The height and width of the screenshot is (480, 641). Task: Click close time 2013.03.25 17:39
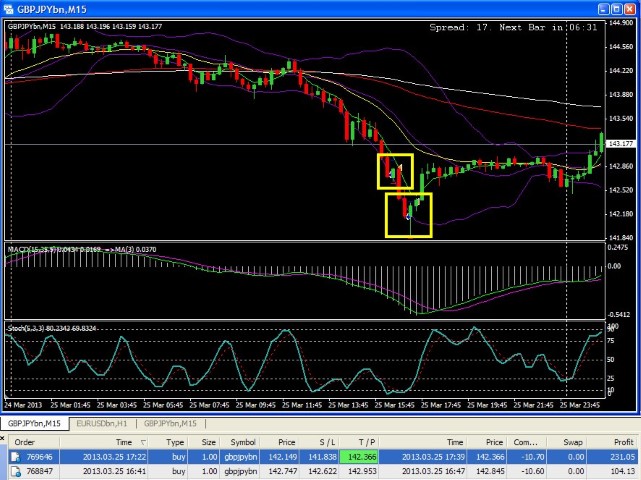pos(433,457)
